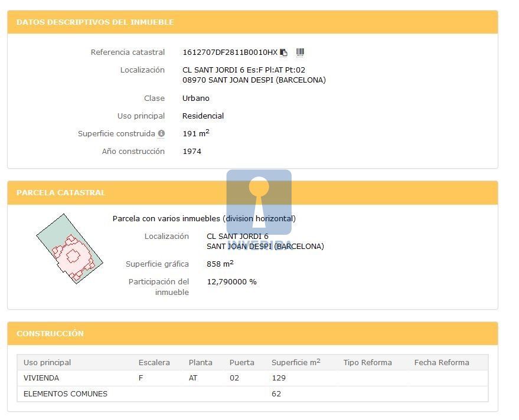Click the Fecha Reforma column header

[x=442, y=363]
